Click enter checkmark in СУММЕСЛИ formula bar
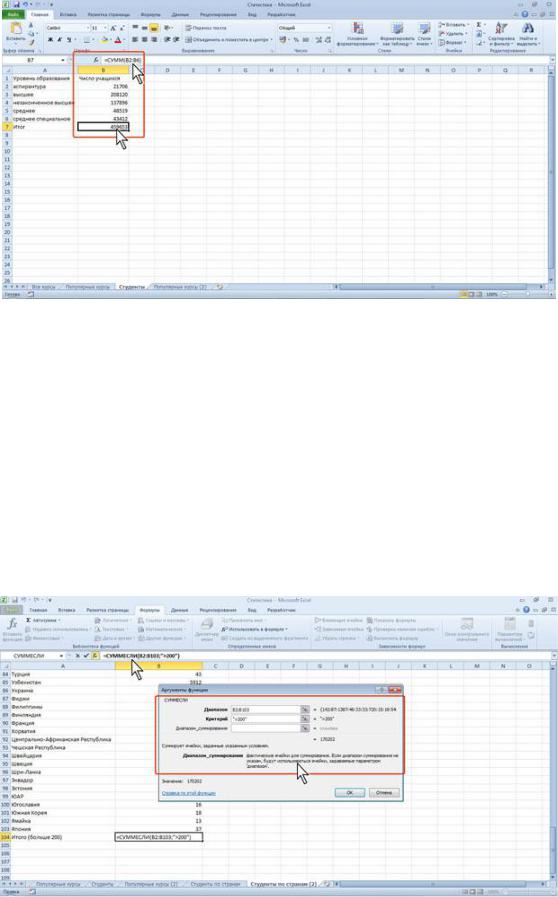Image resolution: width=558 pixels, height=897 pixels. [x=86, y=656]
